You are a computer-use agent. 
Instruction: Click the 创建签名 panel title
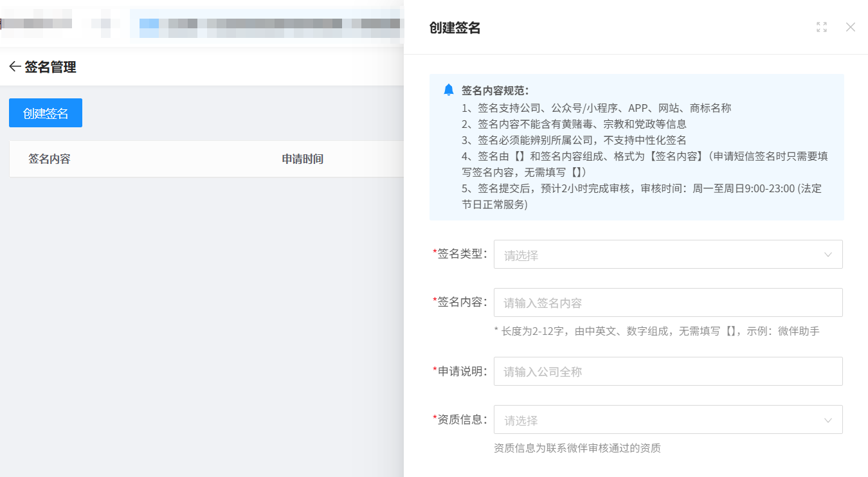coord(455,28)
